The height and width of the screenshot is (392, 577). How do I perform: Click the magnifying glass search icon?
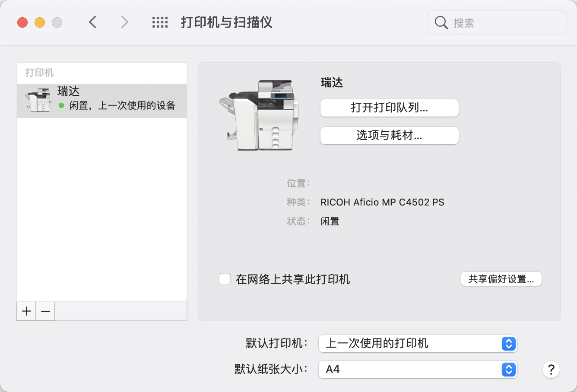click(x=441, y=22)
